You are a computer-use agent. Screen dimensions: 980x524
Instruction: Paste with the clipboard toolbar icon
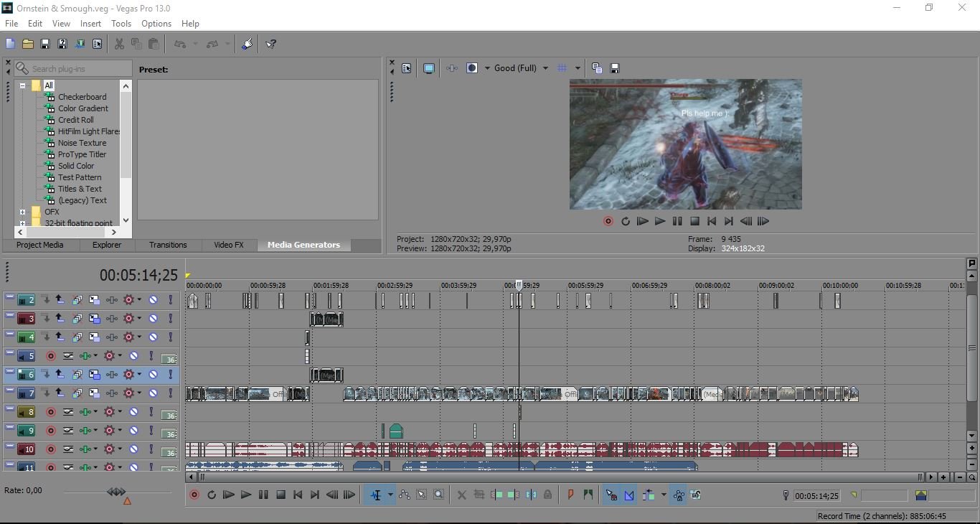tap(154, 44)
